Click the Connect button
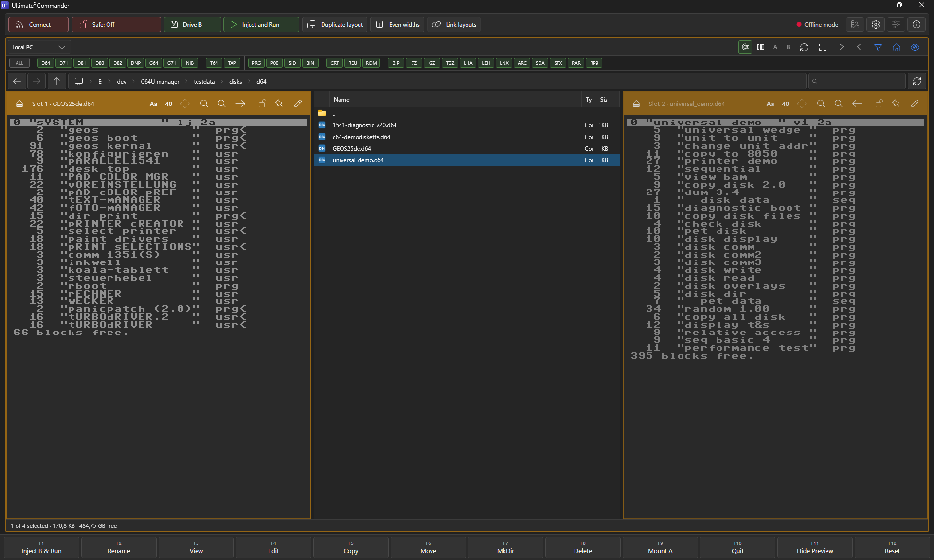Viewport: 934px width, 560px height. [x=38, y=24]
